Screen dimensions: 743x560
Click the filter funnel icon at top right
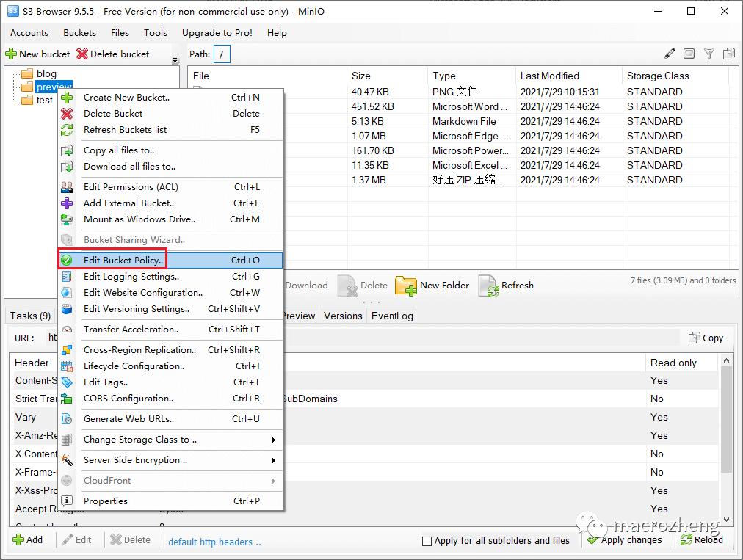(x=708, y=54)
